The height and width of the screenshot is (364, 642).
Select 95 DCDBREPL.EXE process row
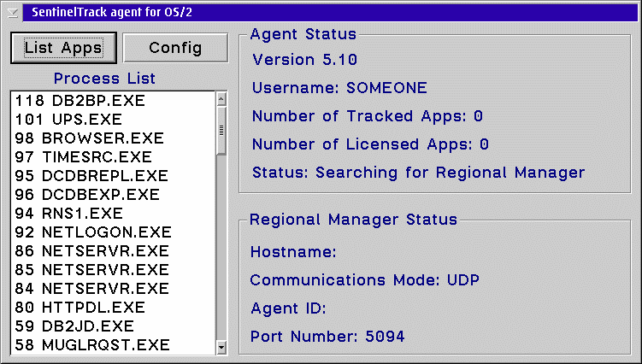coord(114,176)
